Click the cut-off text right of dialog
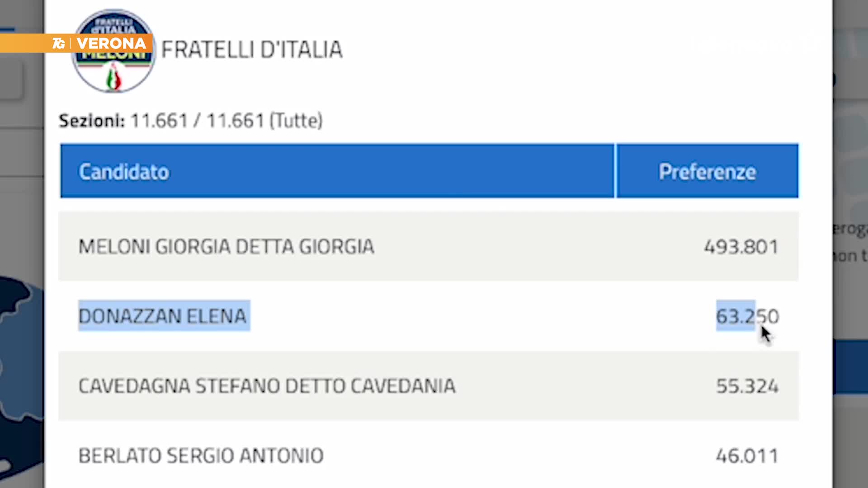Screen dimensions: 868x488 pos(850,242)
